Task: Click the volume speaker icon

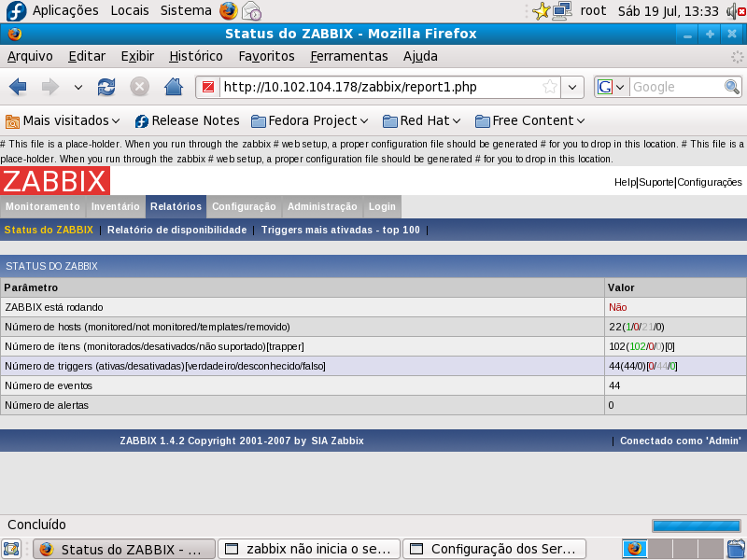Action: [737, 11]
